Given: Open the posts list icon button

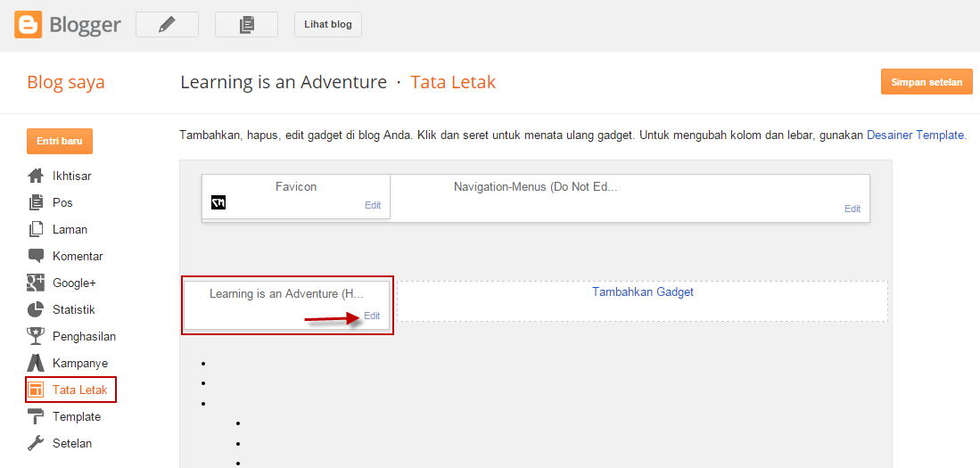Looking at the screenshot, I should pyautogui.click(x=246, y=25).
